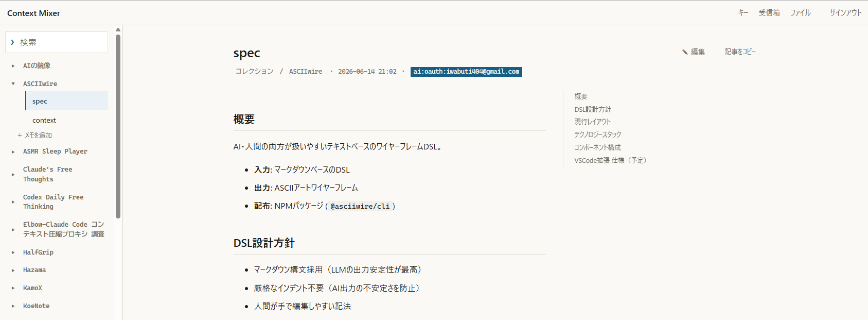This screenshot has height=320, width=868.
Task: Expand the ASMR Sleep Player arrow
Action: (x=13, y=151)
